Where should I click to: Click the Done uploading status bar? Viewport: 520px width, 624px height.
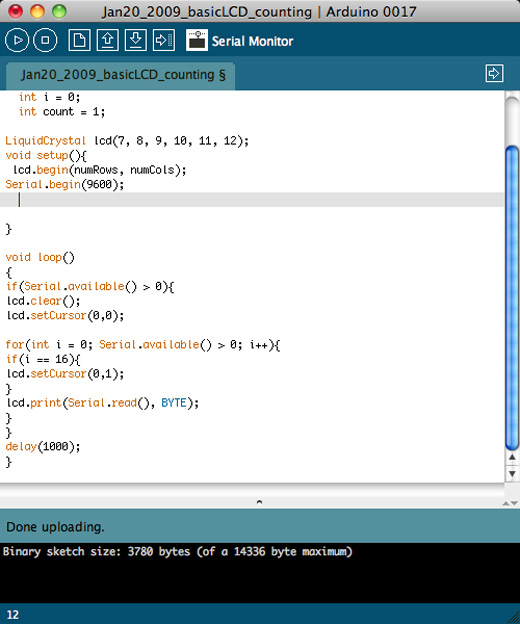[260, 526]
